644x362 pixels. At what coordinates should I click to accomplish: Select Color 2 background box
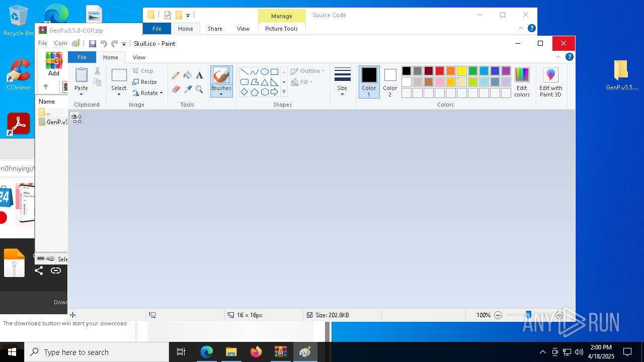(x=390, y=82)
